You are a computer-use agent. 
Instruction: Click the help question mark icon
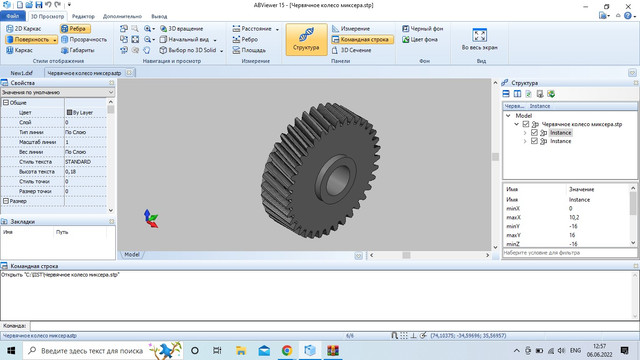628,16
